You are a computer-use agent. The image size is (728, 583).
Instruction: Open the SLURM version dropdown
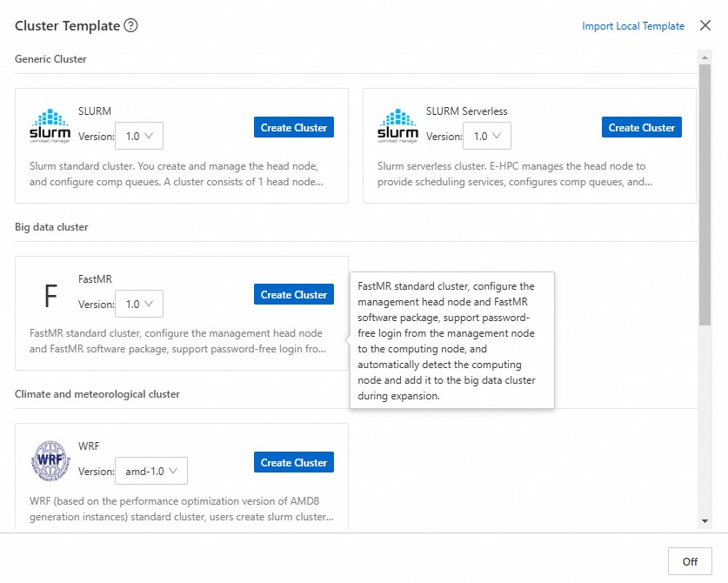click(x=139, y=136)
